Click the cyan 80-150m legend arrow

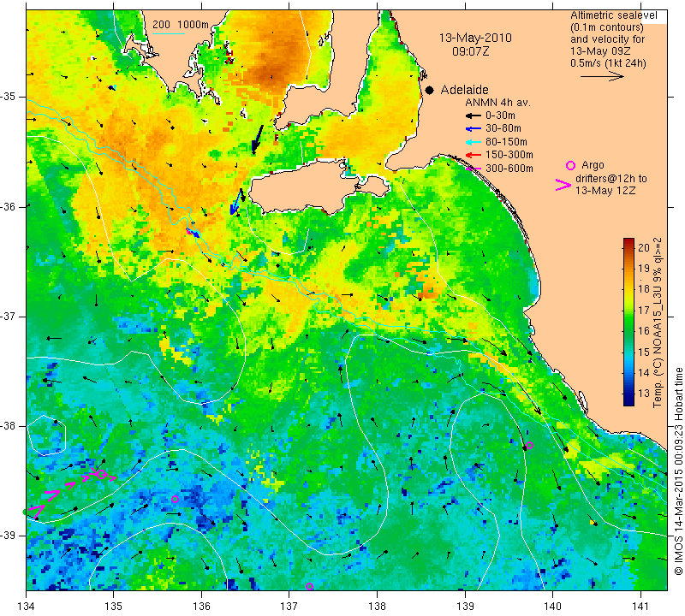474,142
